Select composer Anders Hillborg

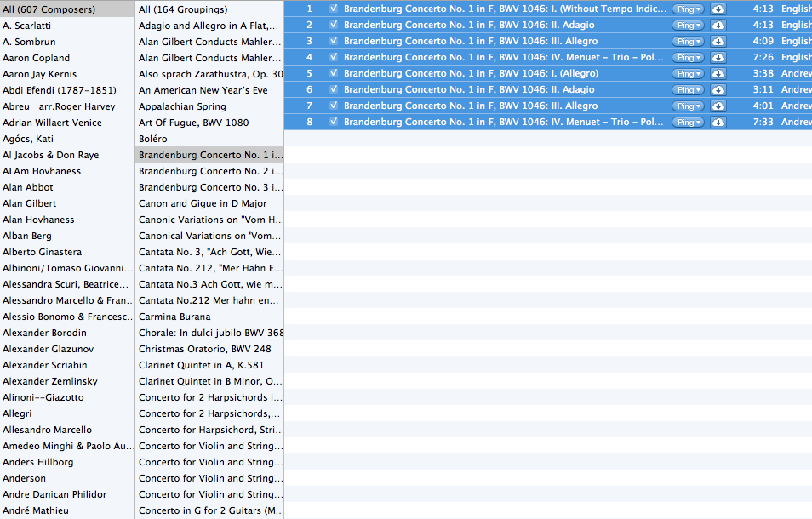pos(67,462)
